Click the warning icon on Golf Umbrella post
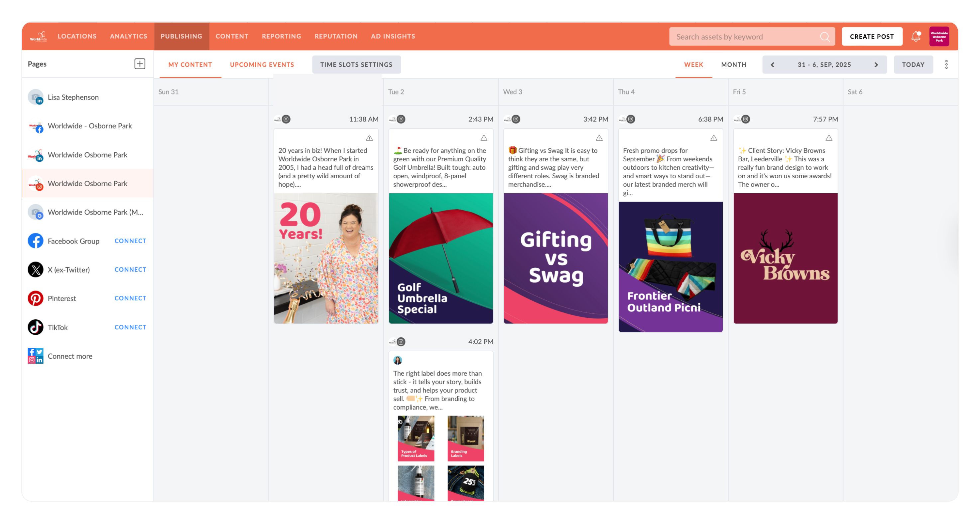This screenshot has height=523, width=980. (x=484, y=138)
